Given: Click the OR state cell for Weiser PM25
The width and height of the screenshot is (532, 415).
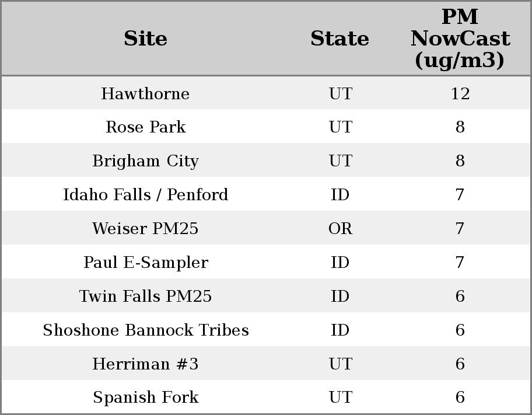Looking at the screenshot, I should pyautogui.click(x=340, y=229).
